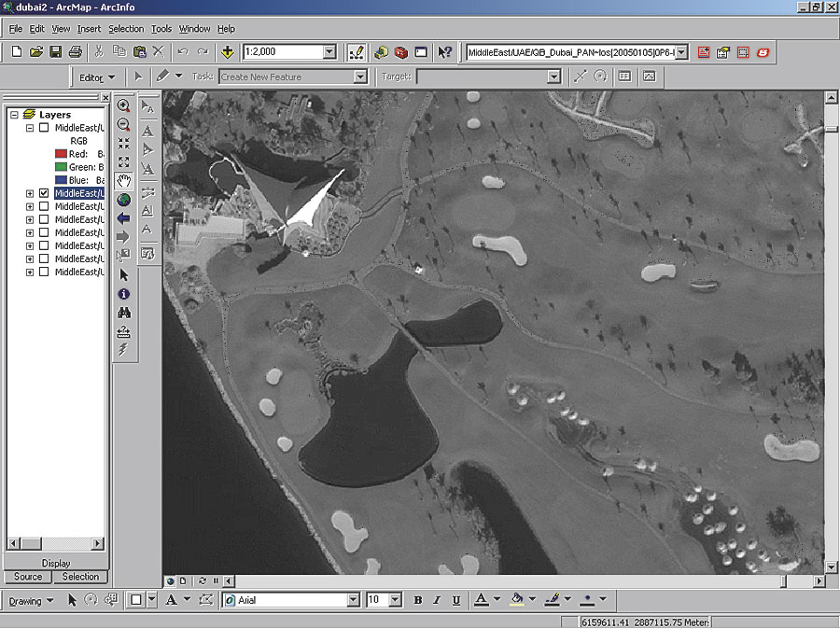
Task: Select the Zoom In tool
Action: (123, 106)
